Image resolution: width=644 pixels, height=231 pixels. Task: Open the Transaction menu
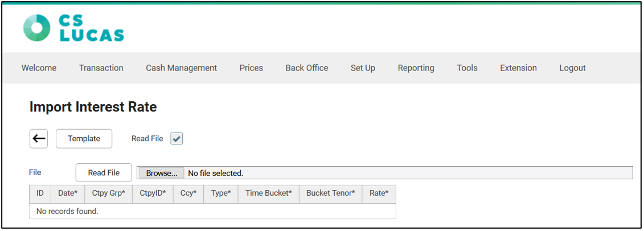click(x=101, y=68)
